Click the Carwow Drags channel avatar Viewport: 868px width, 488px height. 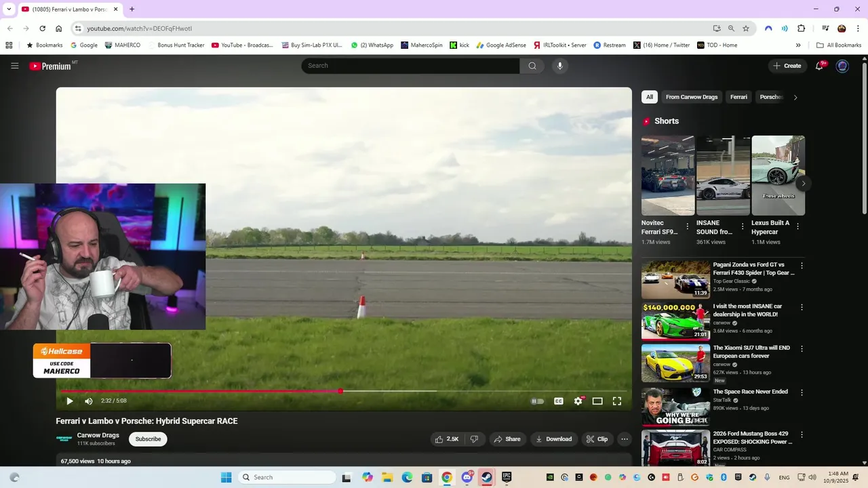click(64, 439)
